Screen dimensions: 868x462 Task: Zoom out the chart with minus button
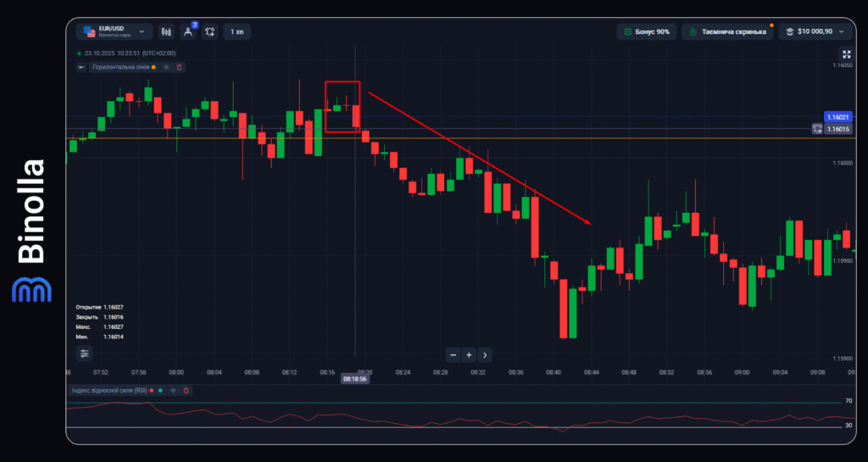pos(453,355)
